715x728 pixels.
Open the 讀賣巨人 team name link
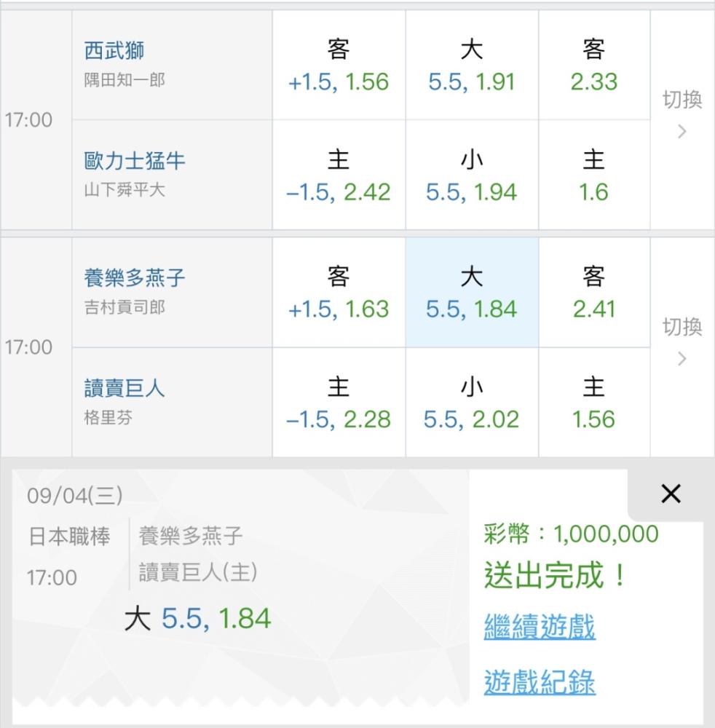point(125,388)
